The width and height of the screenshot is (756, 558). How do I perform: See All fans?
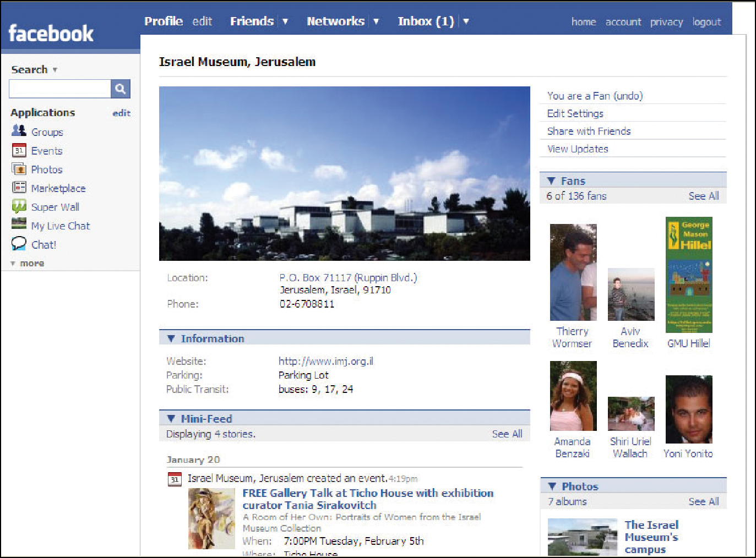tap(704, 196)
